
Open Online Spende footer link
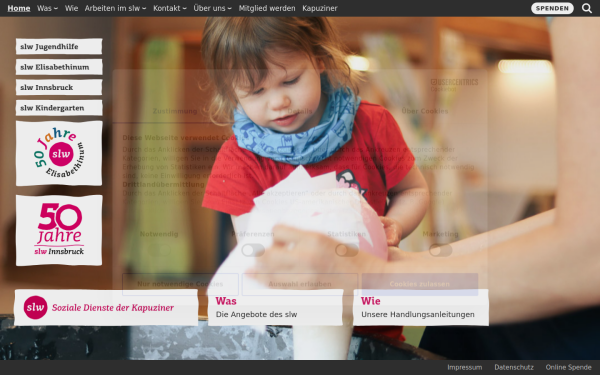tap(568, 367)
